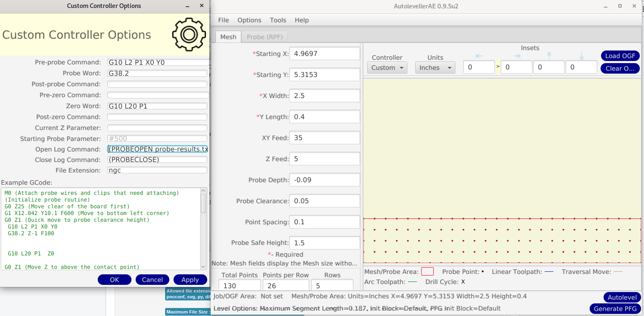This screenshot has height=316, width=644.
Task: Click the Load OGF button
Action: [620, 56]
